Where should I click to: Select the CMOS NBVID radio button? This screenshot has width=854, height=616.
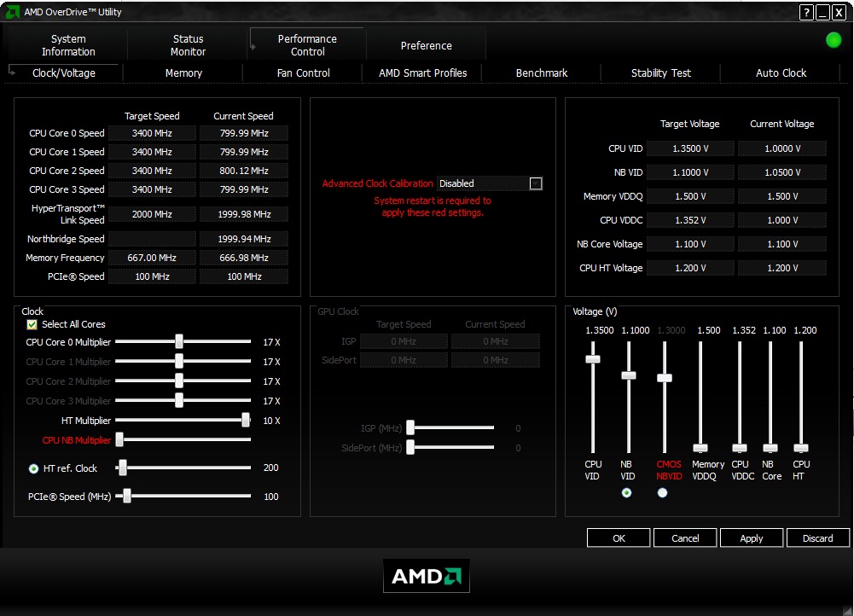point(662,493)
